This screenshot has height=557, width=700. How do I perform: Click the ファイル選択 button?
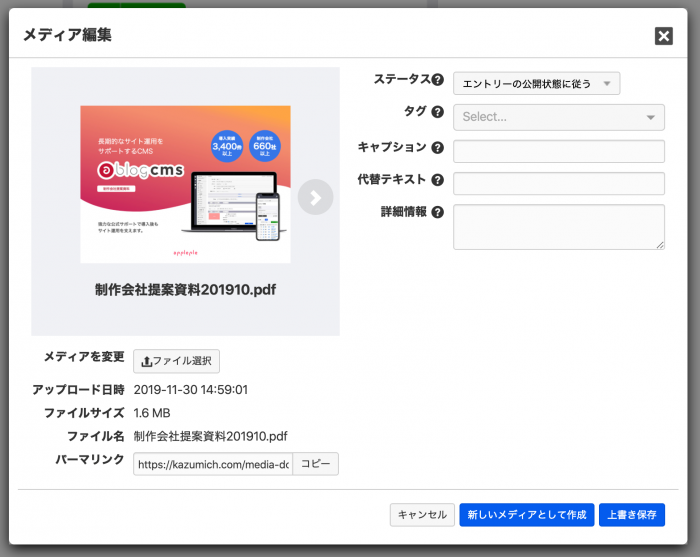[176, 361]
